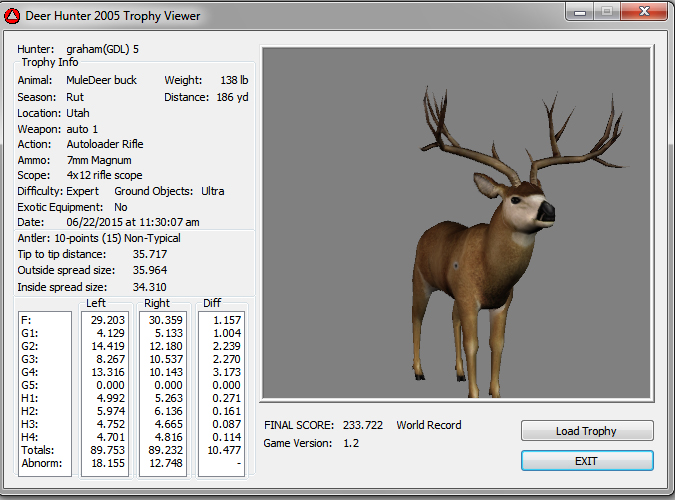Click the Tip to tip distance value
Image resolution: width=675 pixels, height=500 pixels.
coord(150,254)
